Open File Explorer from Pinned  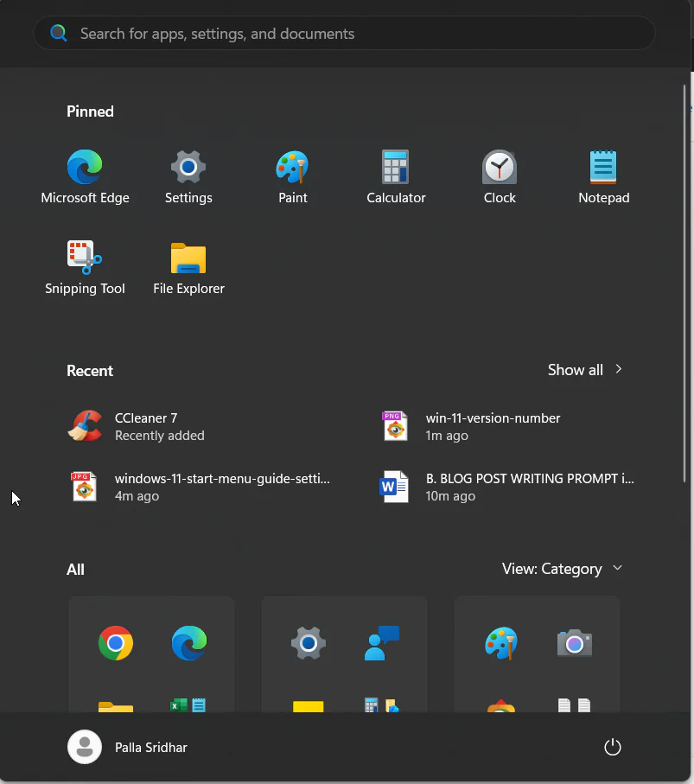[188, 268]
